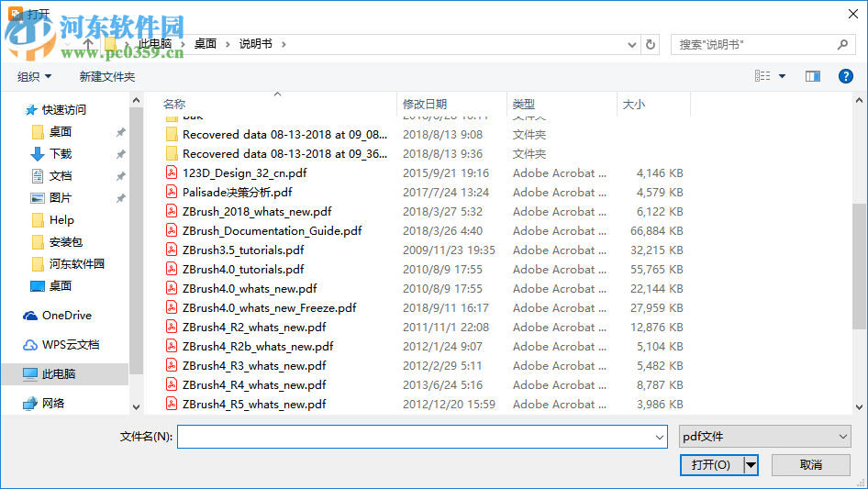The image size is (868, 489).
Task: Open the 组织 dropdown menu
Action: click(x=34, y=76)
